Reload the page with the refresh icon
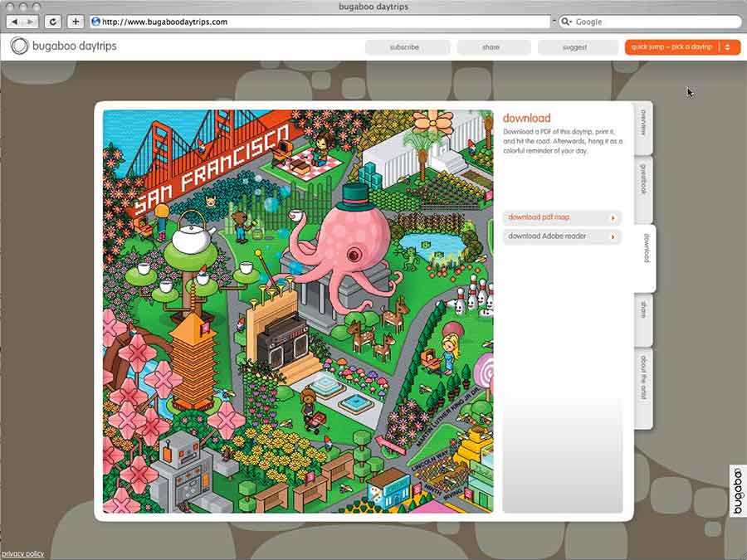Screen dimensions: 747x560 tap(53, 22)
